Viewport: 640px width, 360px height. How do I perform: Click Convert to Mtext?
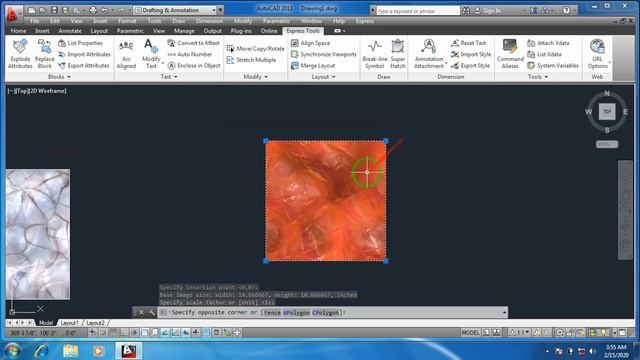pos(193,43)
